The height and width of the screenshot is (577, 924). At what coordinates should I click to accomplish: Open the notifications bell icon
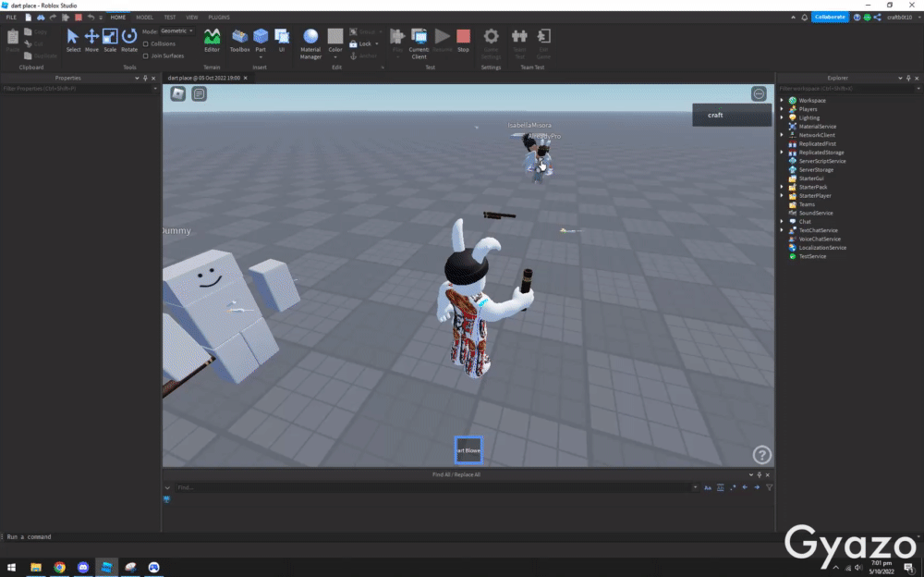(x=805, y=18)
